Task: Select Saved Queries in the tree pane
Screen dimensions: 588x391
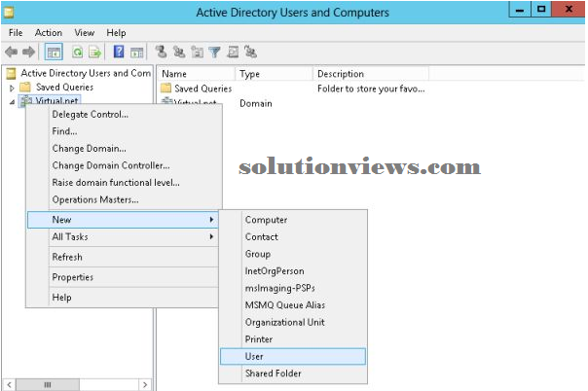Action: point(64,88)
